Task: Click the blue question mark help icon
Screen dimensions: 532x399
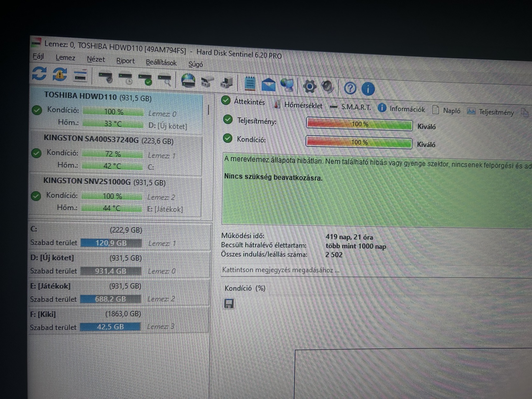Action: pyautogui.click(x=350, y=88)
